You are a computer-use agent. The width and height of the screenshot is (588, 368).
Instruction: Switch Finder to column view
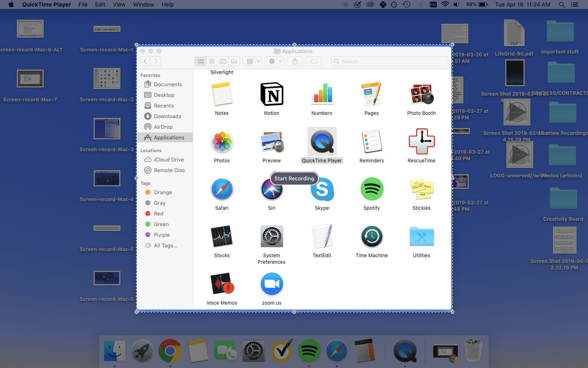tap(223, 61)
